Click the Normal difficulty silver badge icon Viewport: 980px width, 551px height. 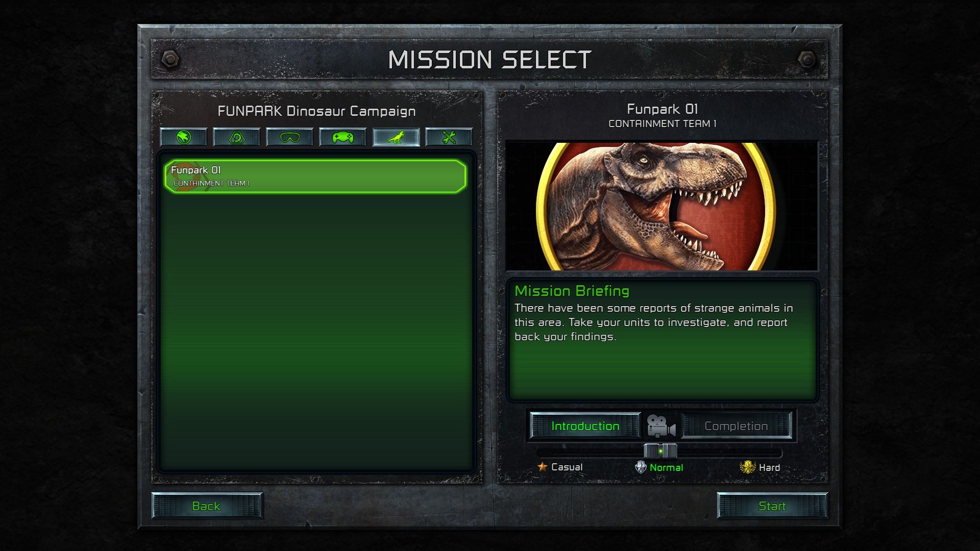coord(641,467)
